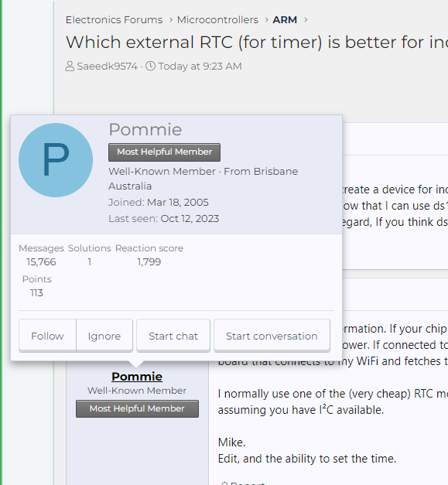Open the ARM breadcrumb link
The width and height of the screenshot is (448, 485).
[x=285, y=20]
